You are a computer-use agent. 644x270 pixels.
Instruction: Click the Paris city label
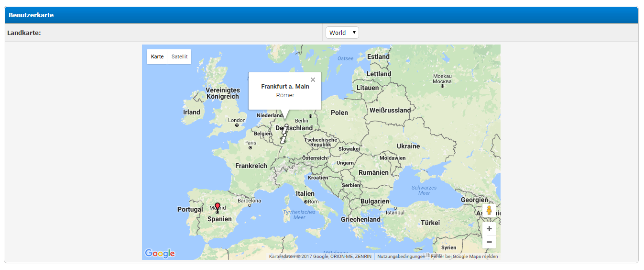[251, 143]
